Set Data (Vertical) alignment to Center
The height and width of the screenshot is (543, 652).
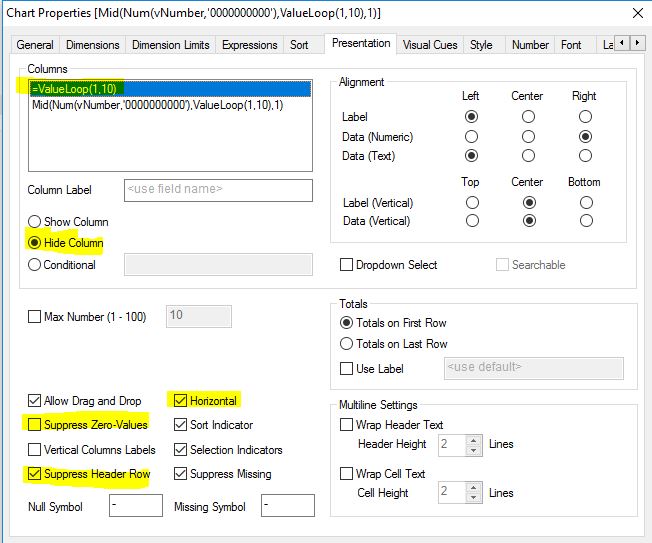(529, 220)
